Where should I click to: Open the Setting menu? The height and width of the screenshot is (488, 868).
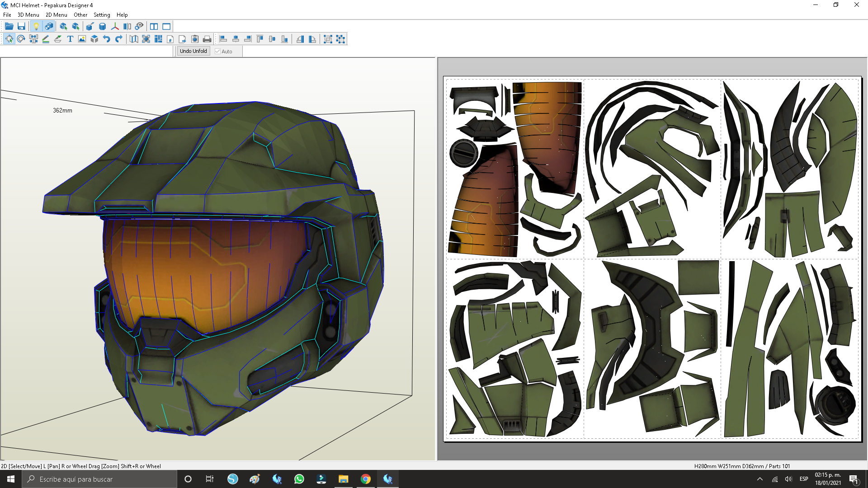(102, 15)
